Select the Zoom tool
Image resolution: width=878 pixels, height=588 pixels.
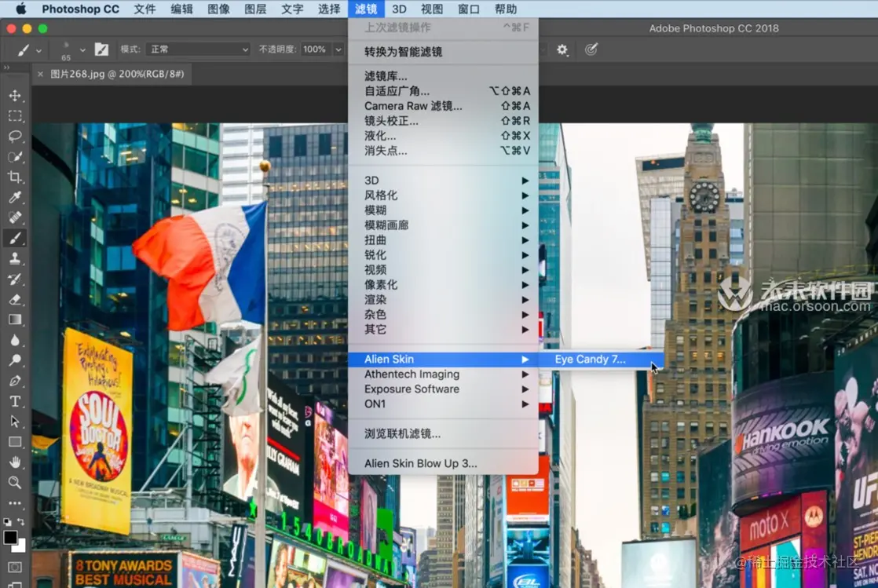[x=15, y=482]
